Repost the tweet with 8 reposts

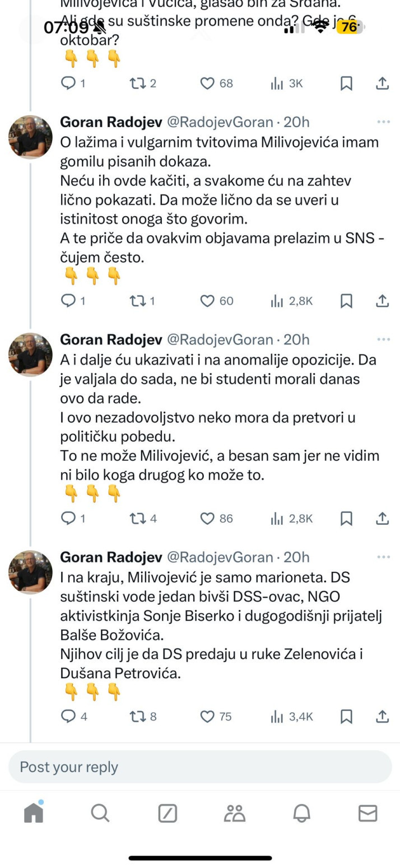coord(136,716)
